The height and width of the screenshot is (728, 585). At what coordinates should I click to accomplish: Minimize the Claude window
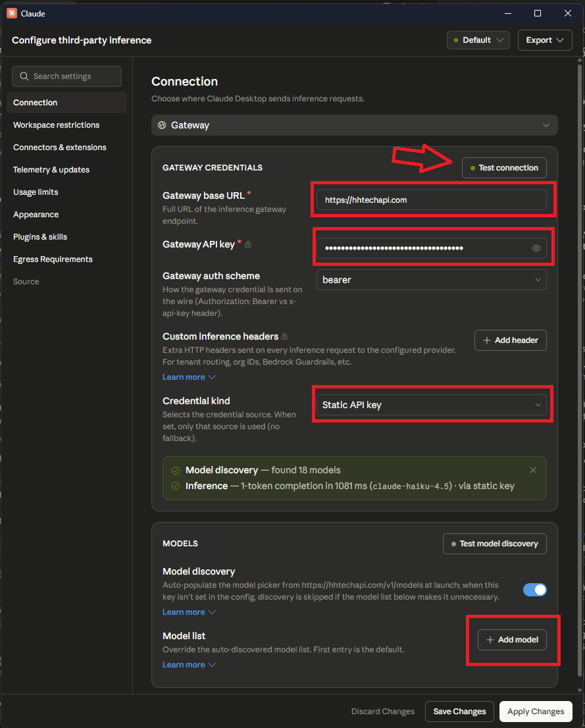[x=508, y=13]
